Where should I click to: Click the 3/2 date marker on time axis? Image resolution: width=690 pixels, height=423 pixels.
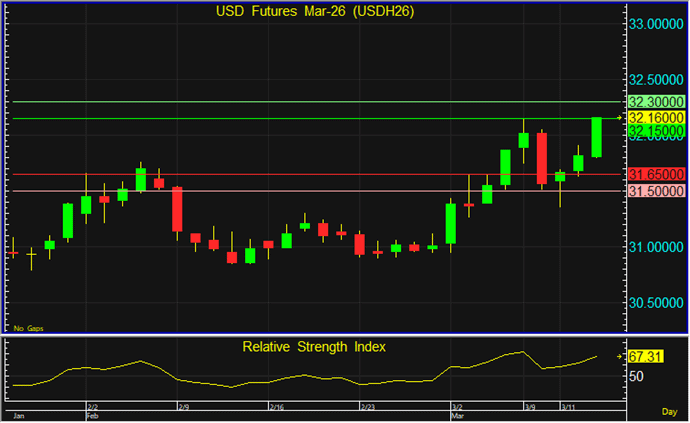pos(456,407)
